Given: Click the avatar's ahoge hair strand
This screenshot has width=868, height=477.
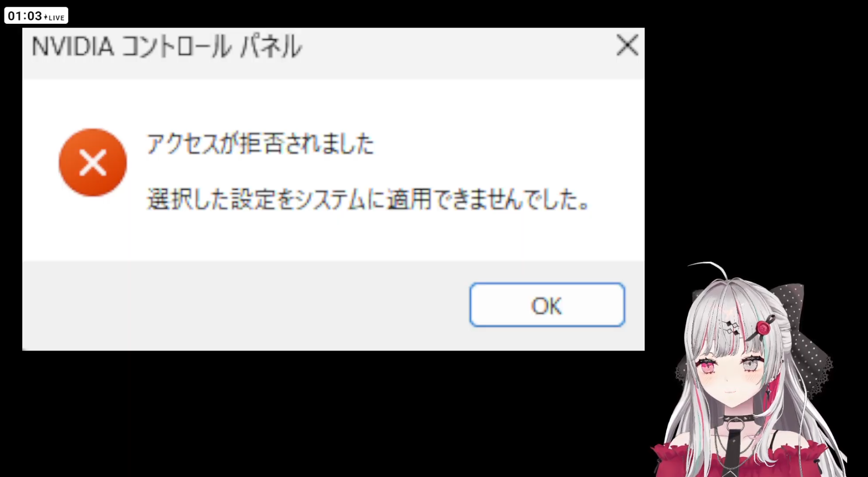Looking at the screenshot, I should tap(709, 269).
